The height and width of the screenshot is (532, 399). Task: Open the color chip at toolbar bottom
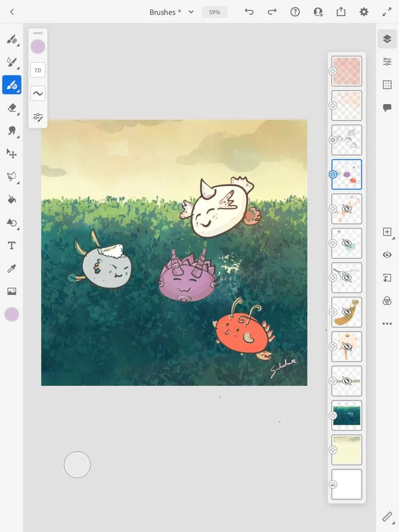(12, 315)
